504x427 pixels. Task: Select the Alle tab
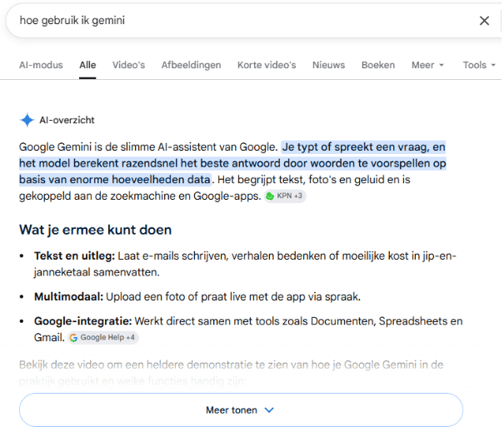point(87,65)
